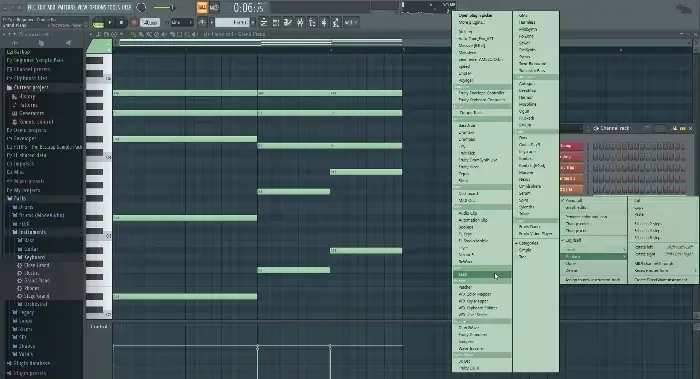This screenshot has width=700, height=379.
Task: Click the 0:06:75 time display
Action: (249, 8)
